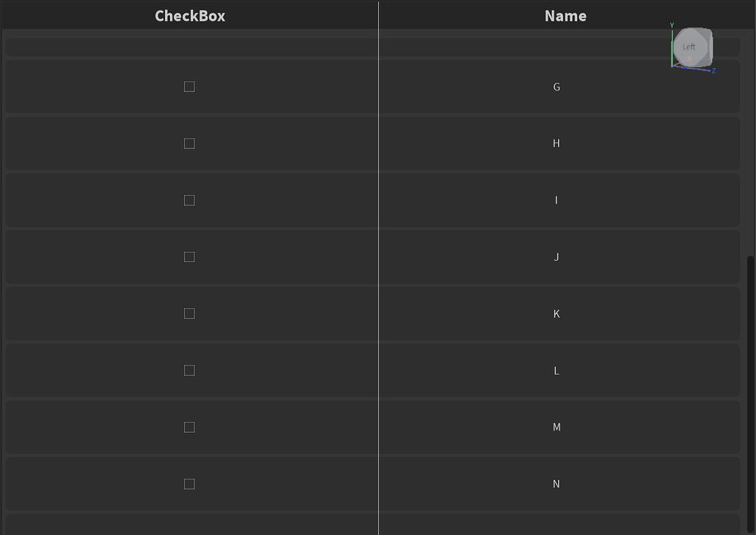This screenshot has width=756, height=535.
Task: Tick the checkbox in row M
Action: click(189, 427)
